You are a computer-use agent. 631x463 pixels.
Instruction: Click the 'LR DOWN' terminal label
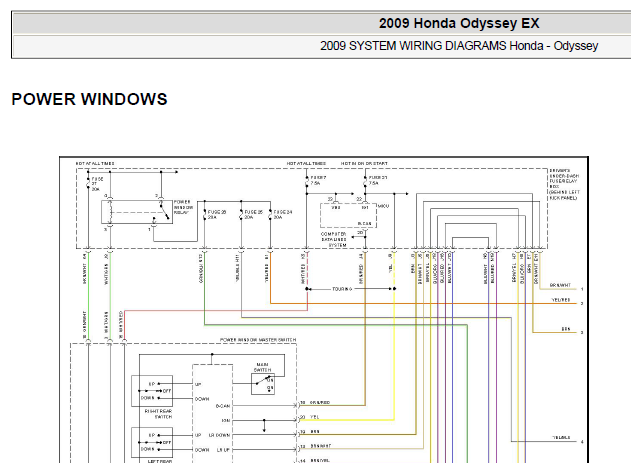pos(219,435)
